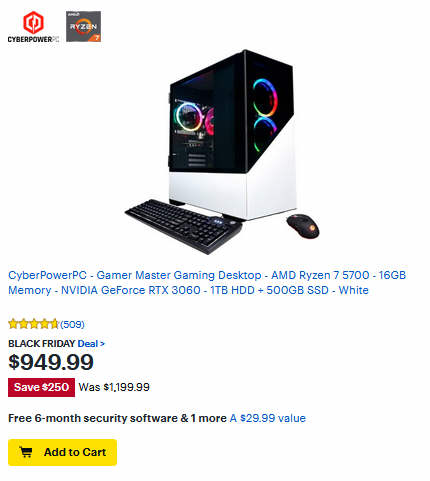This screenshot has width=430, height=481.
Task: Click the $949.99 sale price
Action: click(51, 362)
